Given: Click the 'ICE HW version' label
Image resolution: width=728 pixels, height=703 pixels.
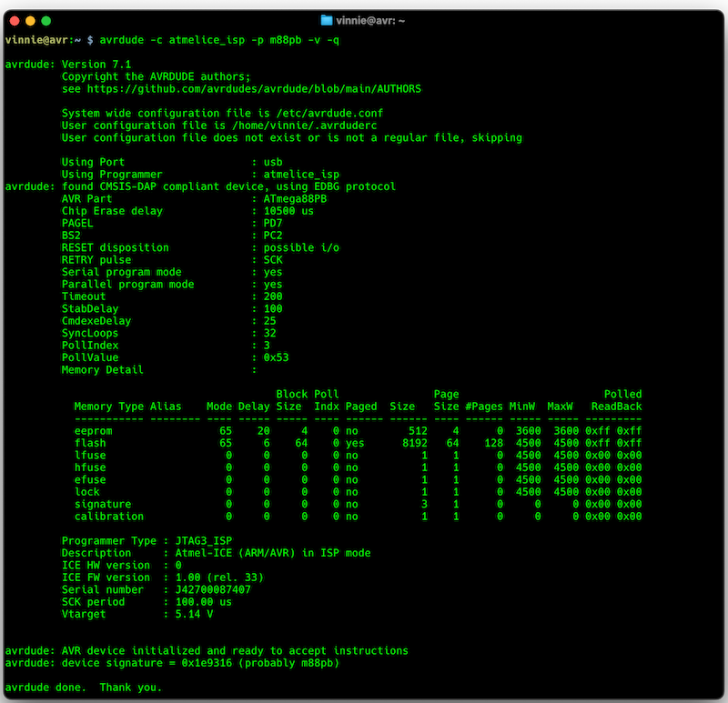Looking at the screenshot, I should click(106, 565).
